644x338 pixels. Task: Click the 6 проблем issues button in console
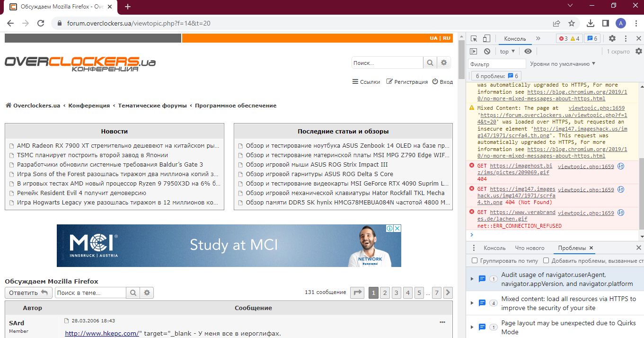497,76
